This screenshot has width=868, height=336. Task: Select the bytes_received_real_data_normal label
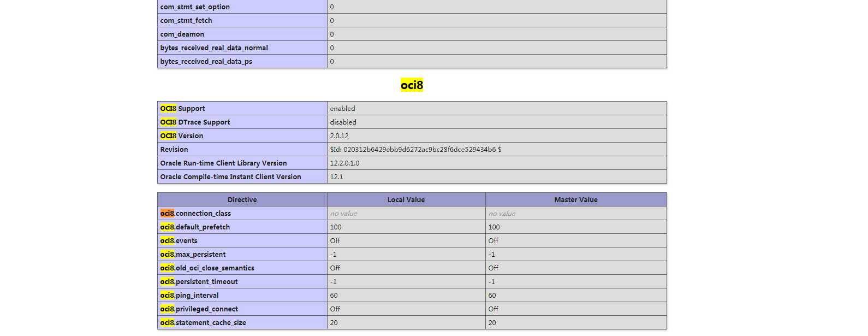pos(214,48)
